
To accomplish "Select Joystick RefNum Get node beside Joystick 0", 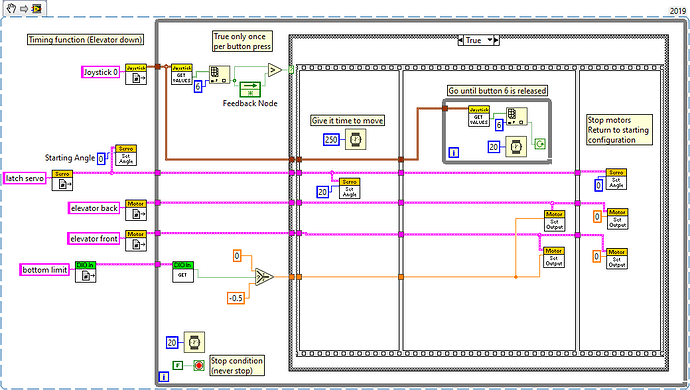I will [136, 74].
